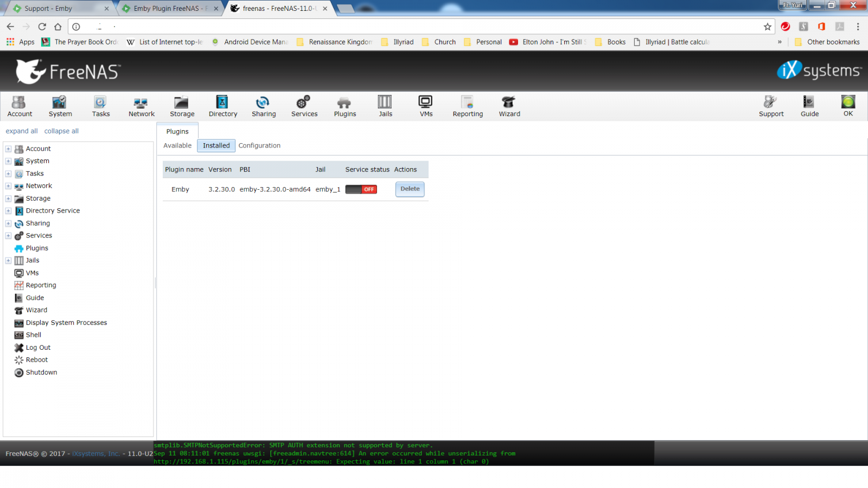Open the Services toolbar icon
This screenshot has width=868, height=488.
tap(304, 106)
